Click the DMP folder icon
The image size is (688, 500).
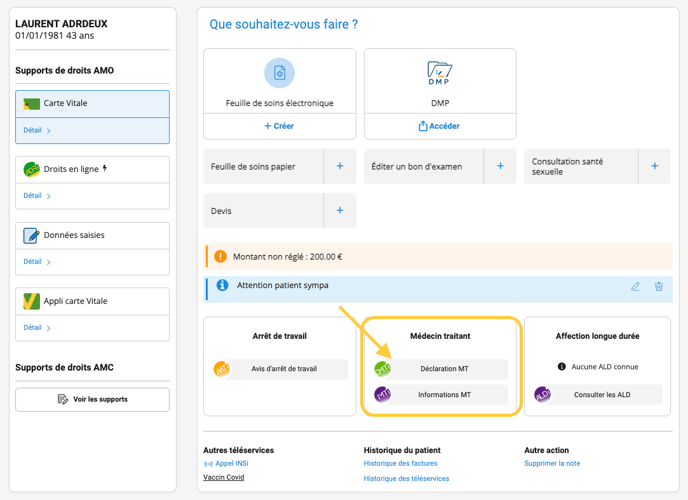coord(440,73)
